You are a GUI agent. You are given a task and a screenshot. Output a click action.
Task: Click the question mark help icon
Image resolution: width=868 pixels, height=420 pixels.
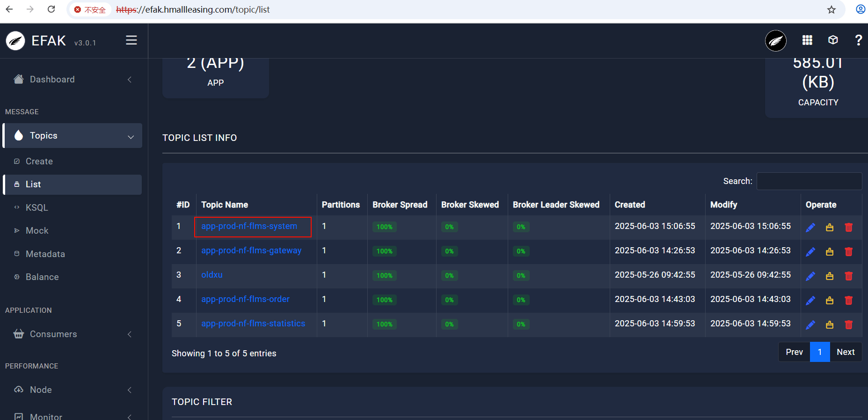click(858, 41)
